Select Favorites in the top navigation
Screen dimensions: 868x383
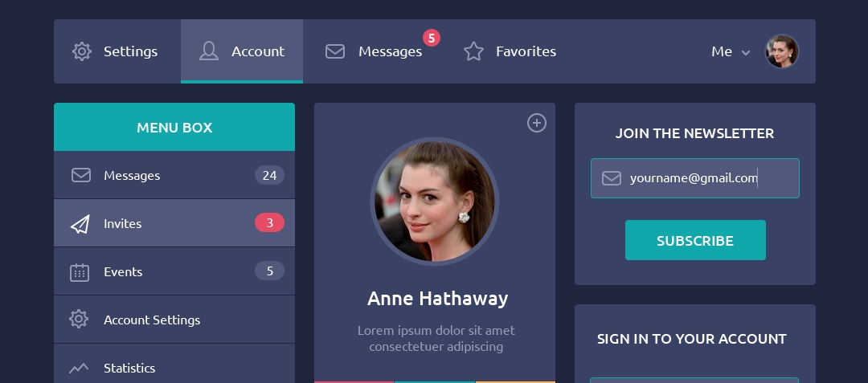[526, 51]
